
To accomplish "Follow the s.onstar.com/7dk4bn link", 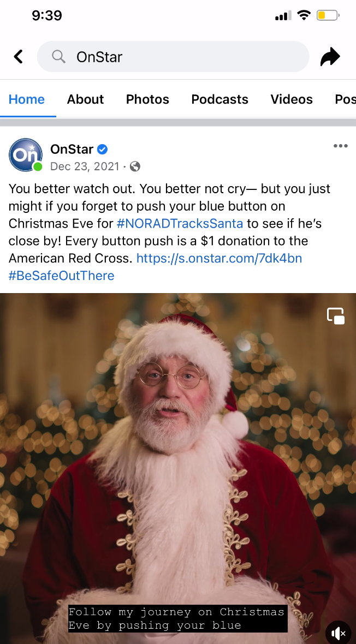I will tap(219, 258).
